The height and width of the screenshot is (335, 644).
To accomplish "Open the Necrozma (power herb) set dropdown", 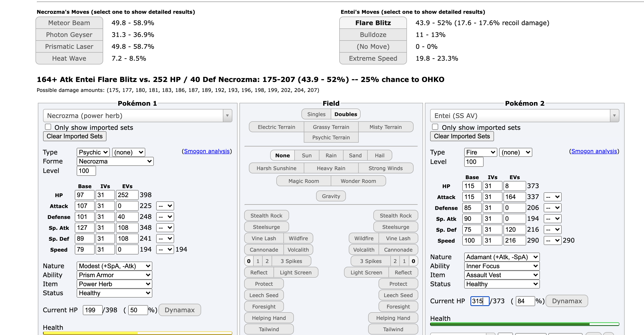I will tap(137, 116).
